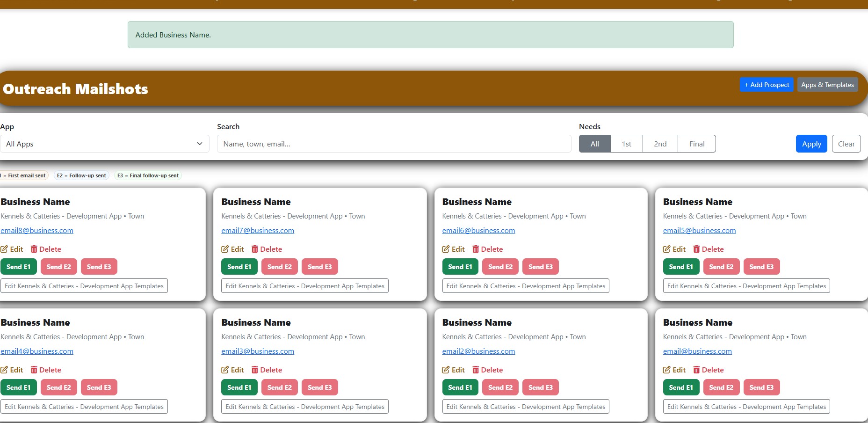Select the All needs tab
The image size is (868, 423).
click(594, 144)
